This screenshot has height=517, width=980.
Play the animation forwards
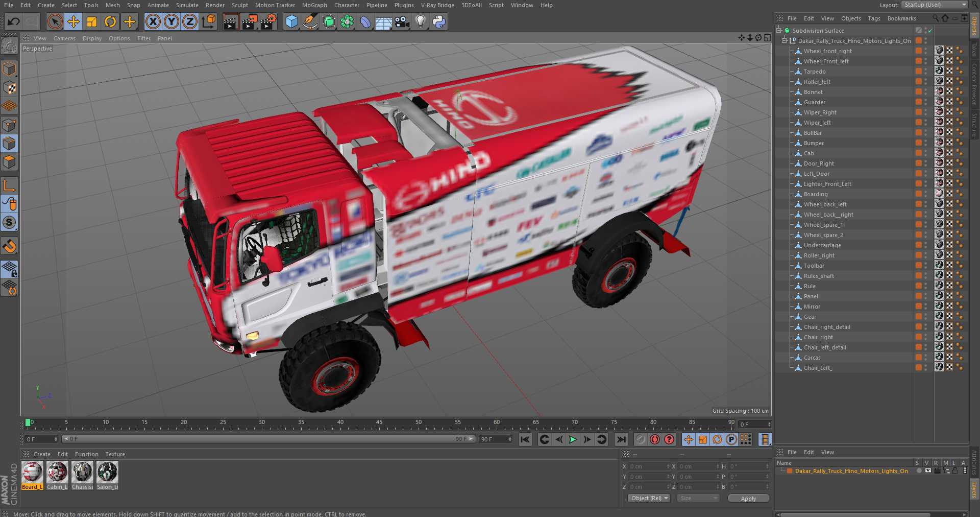point(573,439)
